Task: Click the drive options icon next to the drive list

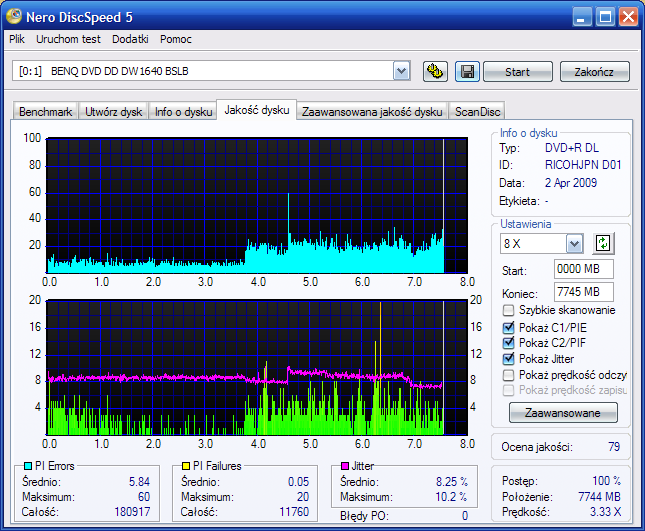Action: pyautogui.click(x=435, y=72)
